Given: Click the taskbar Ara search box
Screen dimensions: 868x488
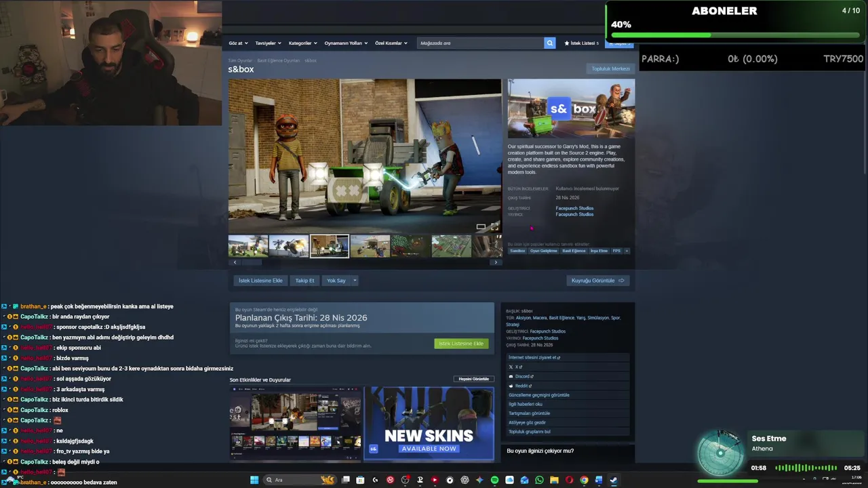Looking at the screenshot, I should (300, 480).
